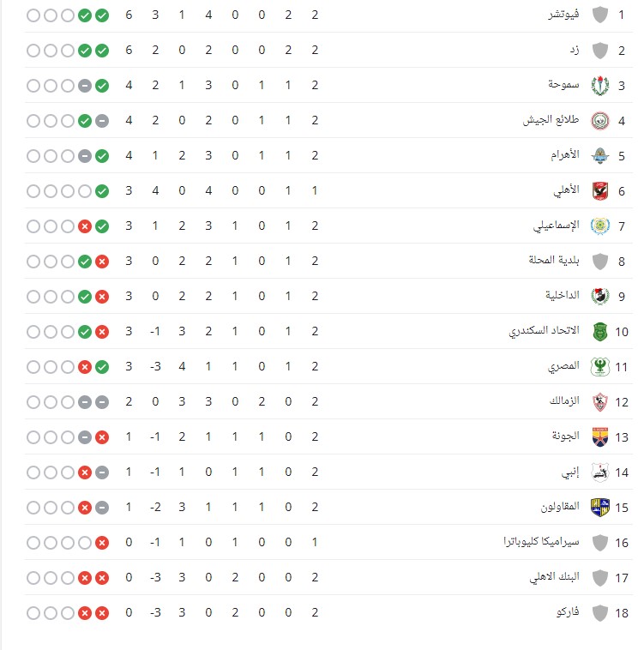Viewport: 644px width, 650px height.
Task: Open the Arab Contractors (المقاولون) yellow badge
Action: pos(599,507)
